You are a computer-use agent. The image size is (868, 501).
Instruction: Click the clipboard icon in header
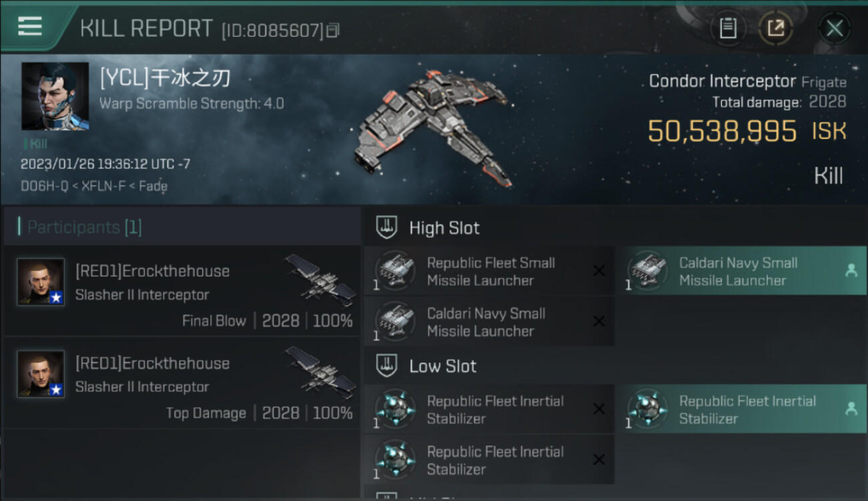(x=727, y=28)
